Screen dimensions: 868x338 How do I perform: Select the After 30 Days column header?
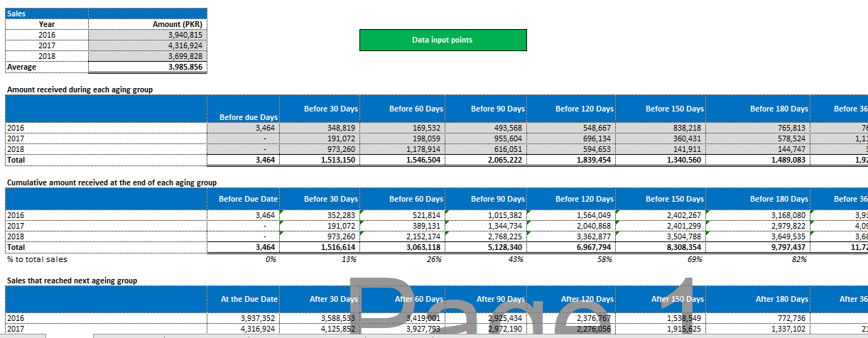click(x=319, y=299)
